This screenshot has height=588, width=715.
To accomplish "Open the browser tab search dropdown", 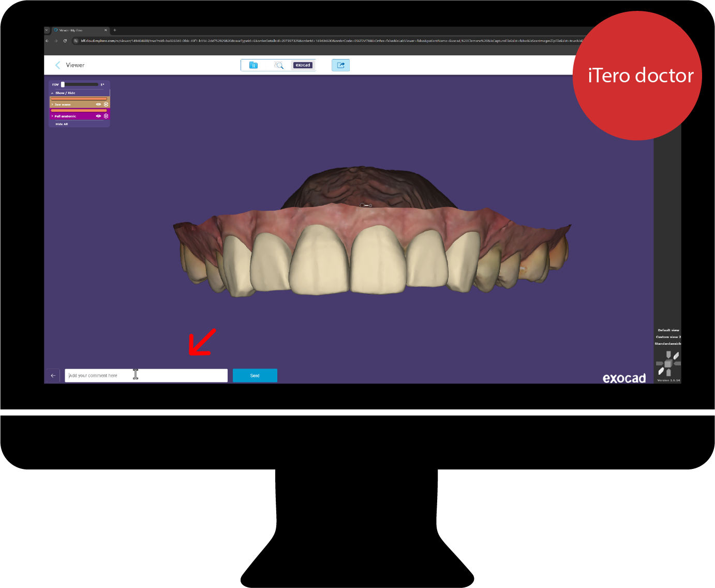I will (x=47, y=30).
